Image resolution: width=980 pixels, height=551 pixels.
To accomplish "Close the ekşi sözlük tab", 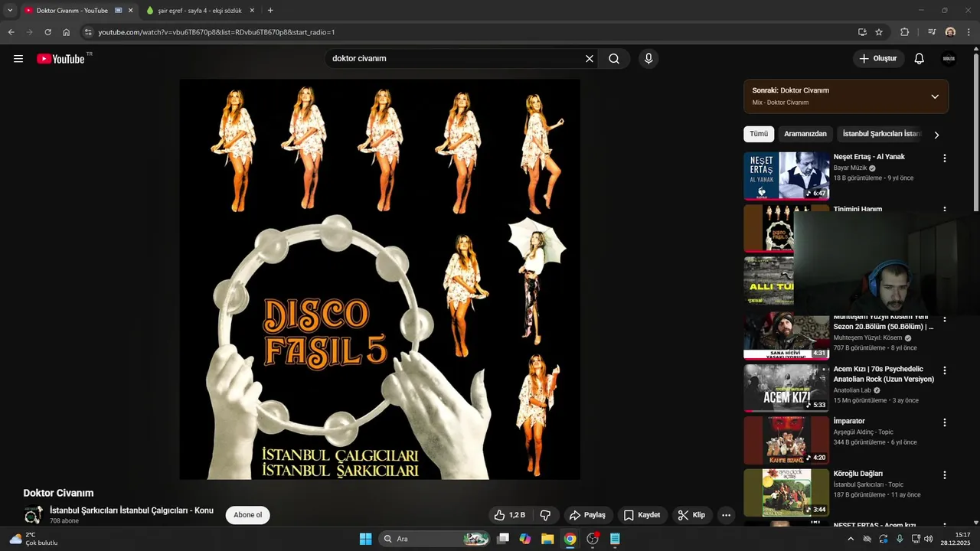I will (x=252, y=11).
